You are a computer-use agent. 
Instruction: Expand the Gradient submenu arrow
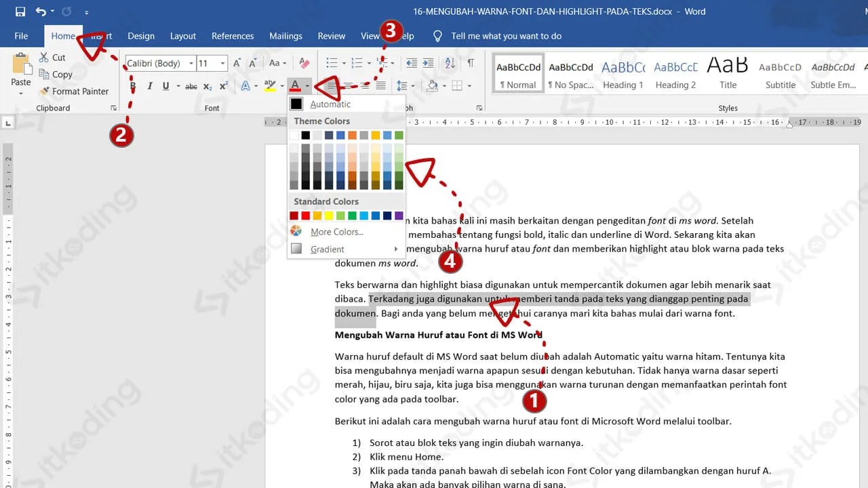[396, 249]
